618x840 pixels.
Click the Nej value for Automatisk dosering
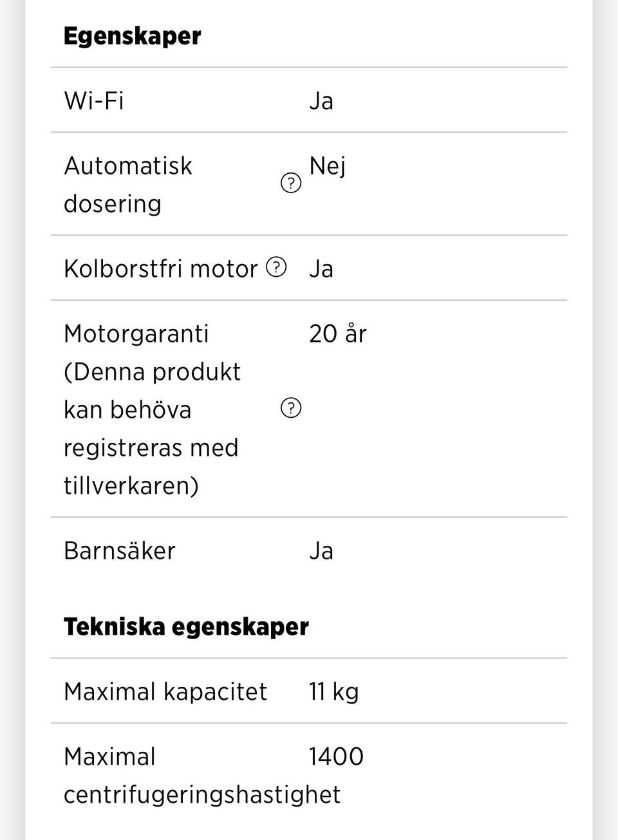coord(327,166)
